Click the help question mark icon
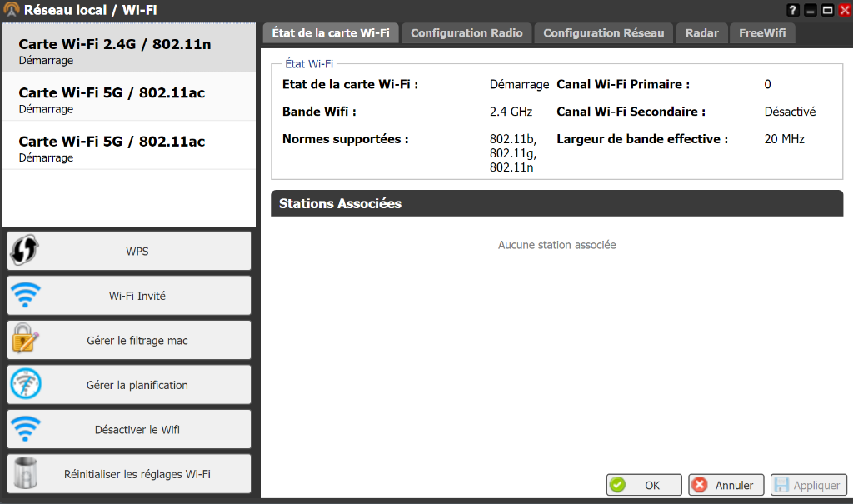Viewport: 853px width, 504px height. pos(792,10)
